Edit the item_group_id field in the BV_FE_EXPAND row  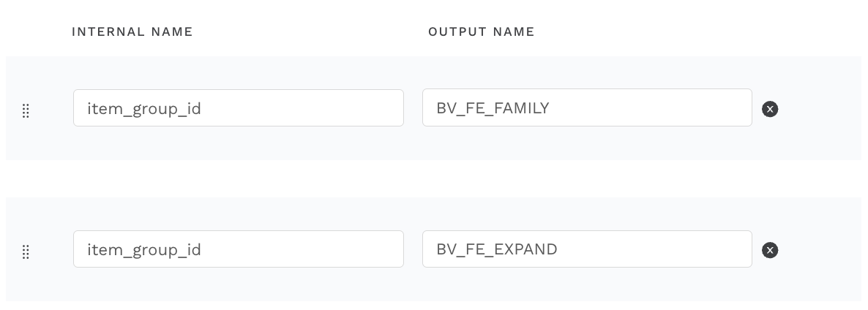tap(239, 249)
